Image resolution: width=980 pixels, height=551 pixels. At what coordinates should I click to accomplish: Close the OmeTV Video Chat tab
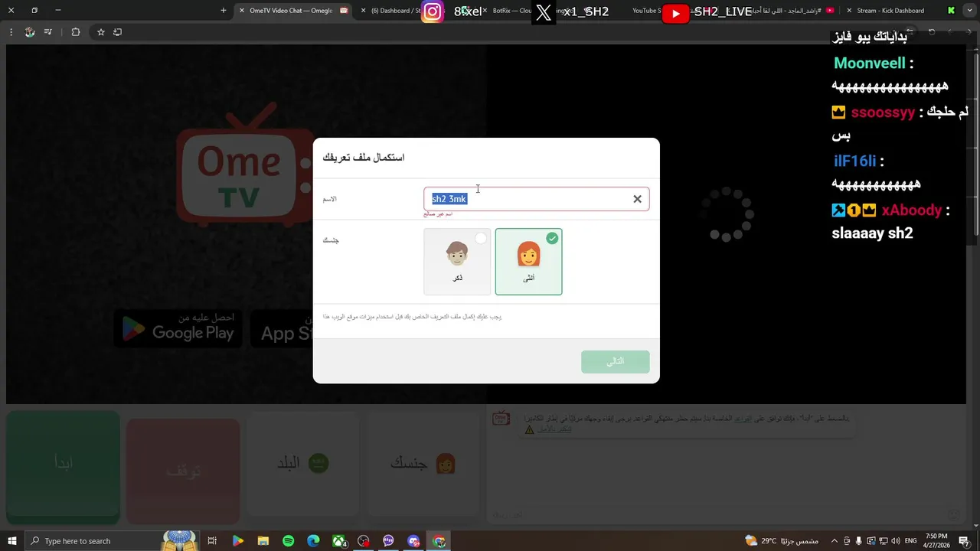pos(242,11)
